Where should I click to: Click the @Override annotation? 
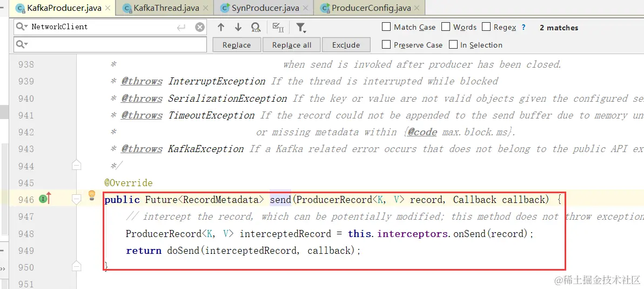point(129,183)
